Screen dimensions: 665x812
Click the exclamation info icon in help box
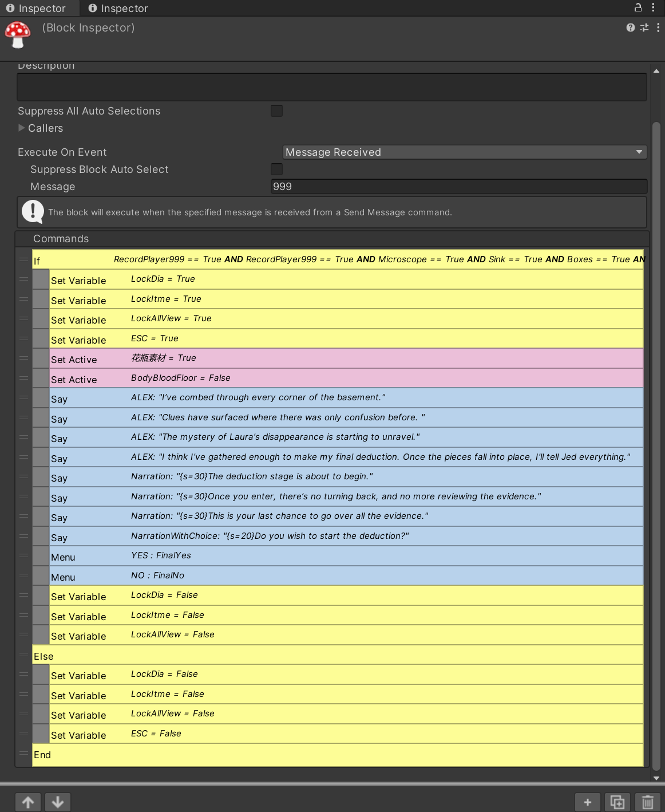[33, 212]
